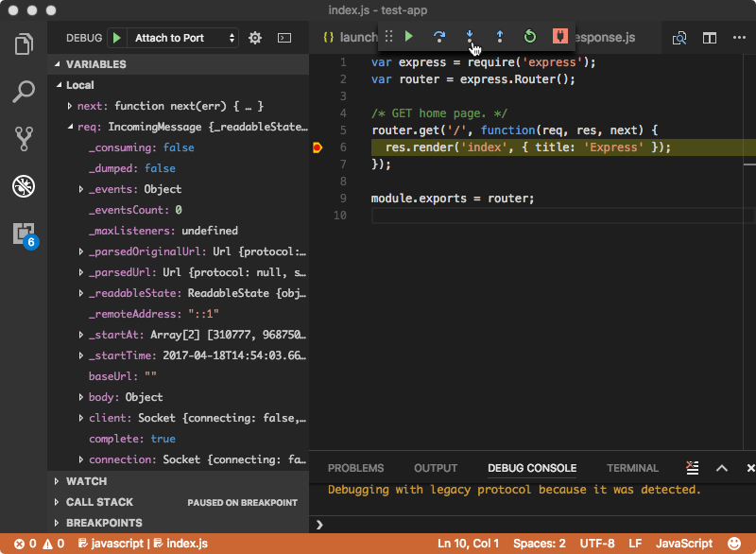This screenshot has width=756, height=554.
Task: Continue execution in debug toolbar
Action: (409, 36)
